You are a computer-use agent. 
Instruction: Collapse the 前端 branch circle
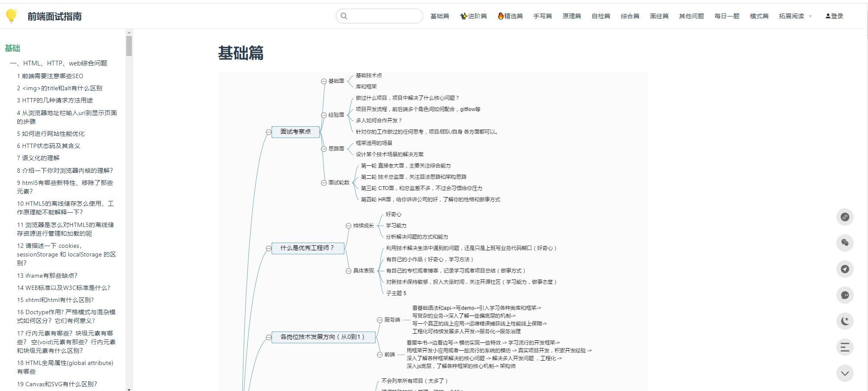(x=380, y=355)
